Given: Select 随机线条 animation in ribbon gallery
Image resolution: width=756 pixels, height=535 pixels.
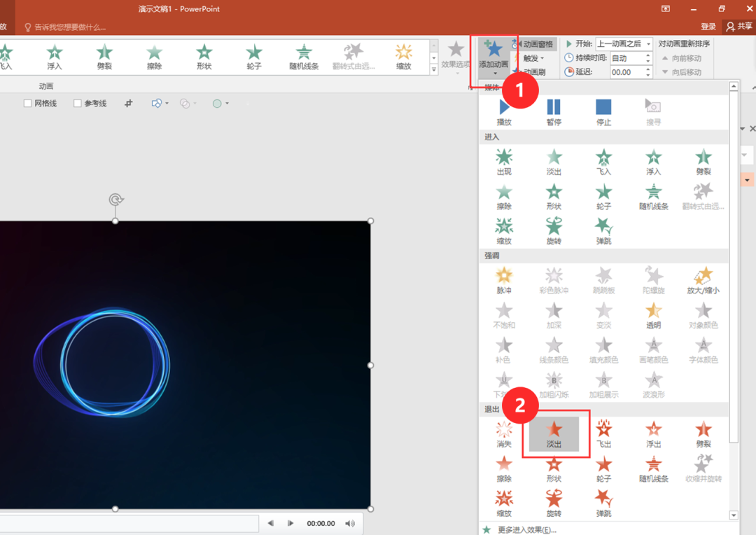Looking at the screenshot, I should [304, 57].
